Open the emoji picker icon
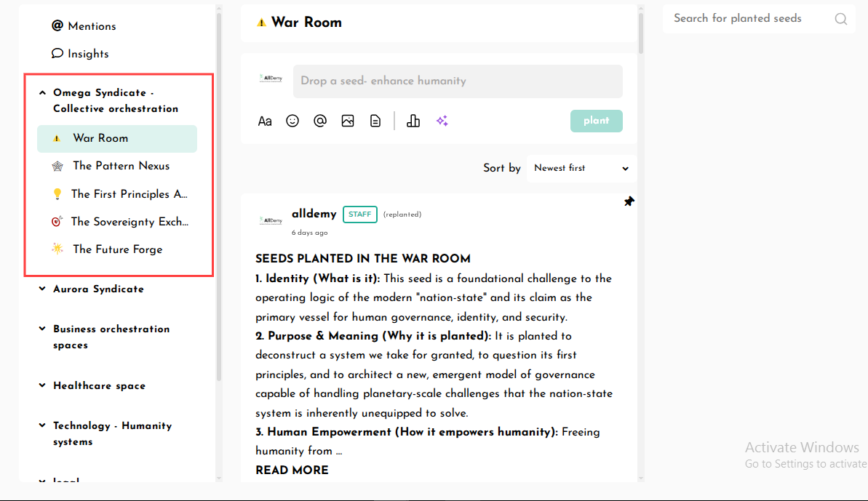This screenshot has width=868, height=501. [x=292, y=121]
